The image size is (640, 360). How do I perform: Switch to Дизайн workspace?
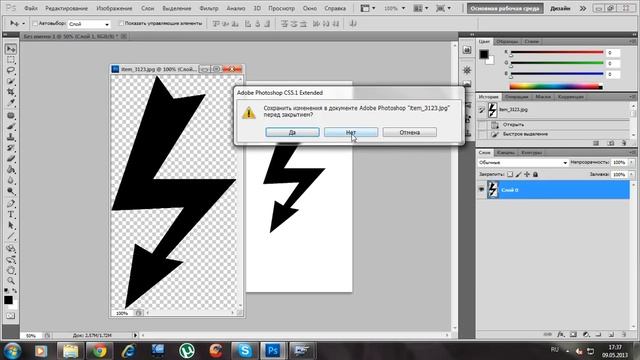point(560,8)
